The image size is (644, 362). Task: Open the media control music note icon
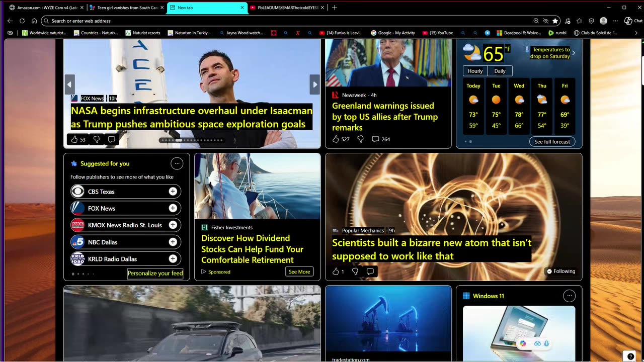click(x=568, y=21)
